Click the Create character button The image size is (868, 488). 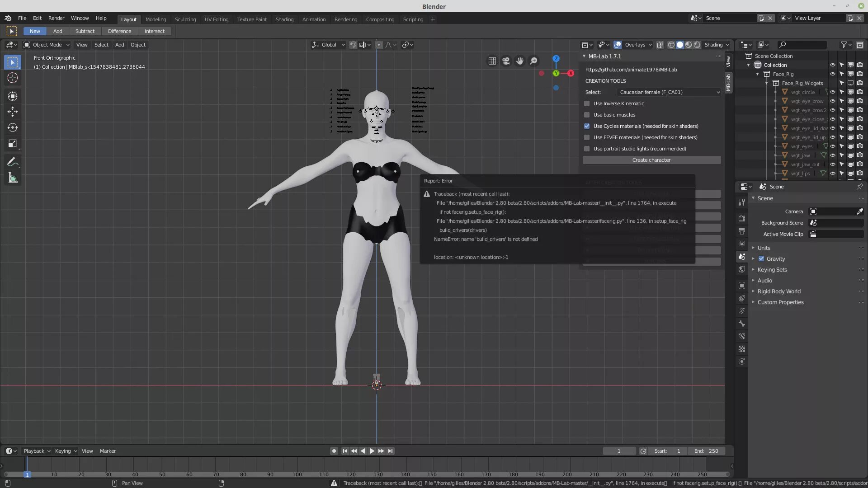tap(651, 160)
